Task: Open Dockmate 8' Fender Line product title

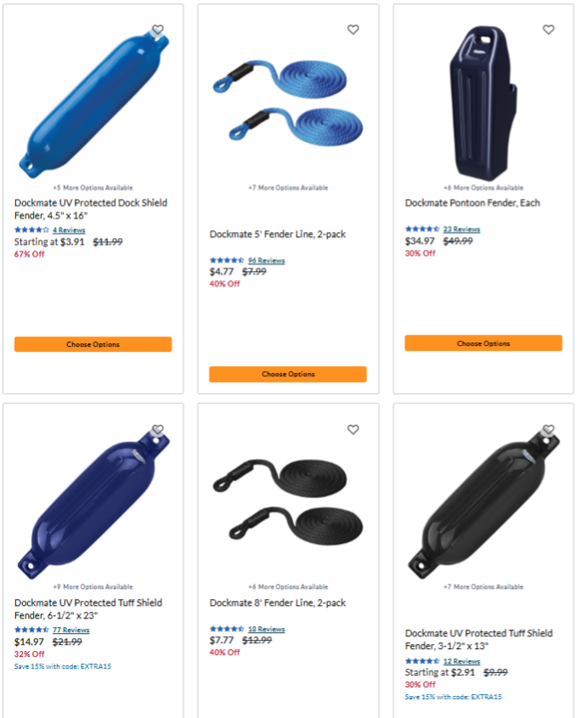Action: click(278, 602)
